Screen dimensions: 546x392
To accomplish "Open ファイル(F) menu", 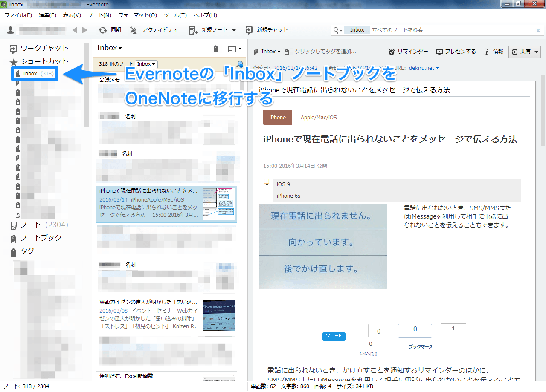I will pyautogui.click(x=18, y=15).
